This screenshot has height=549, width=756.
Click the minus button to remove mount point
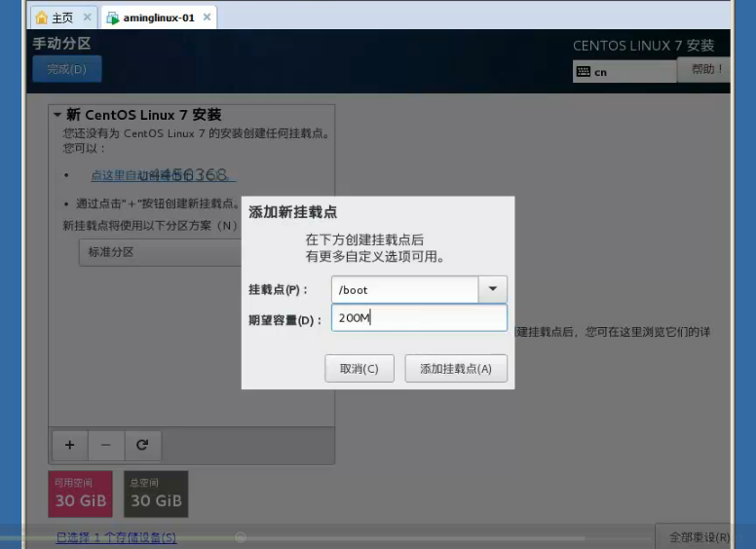[x=106, y=445]
